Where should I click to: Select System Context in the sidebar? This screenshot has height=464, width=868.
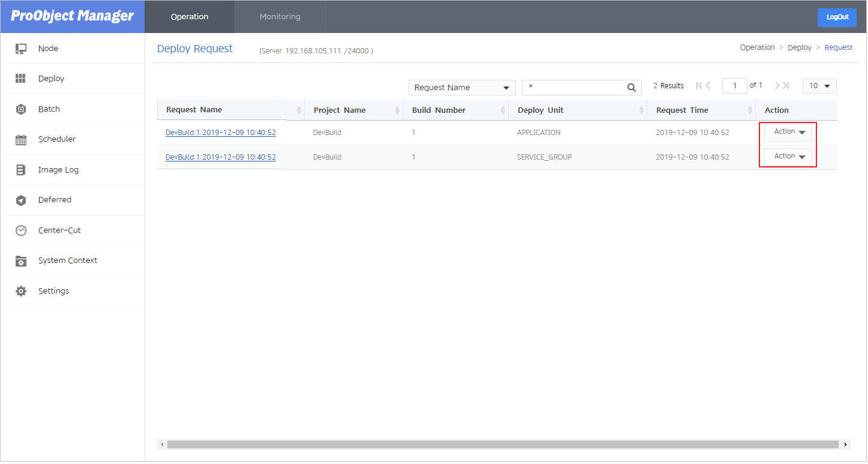[x=73, y=261]
